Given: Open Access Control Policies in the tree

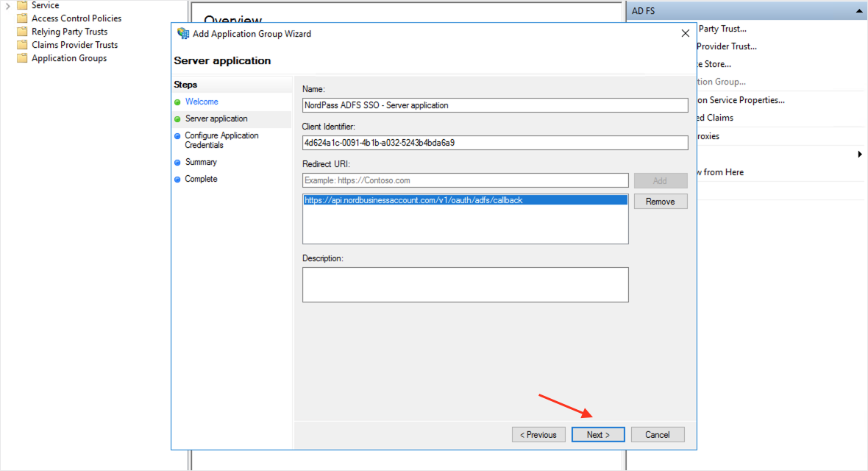Looking at the screenshot, I should click(77, 18).
